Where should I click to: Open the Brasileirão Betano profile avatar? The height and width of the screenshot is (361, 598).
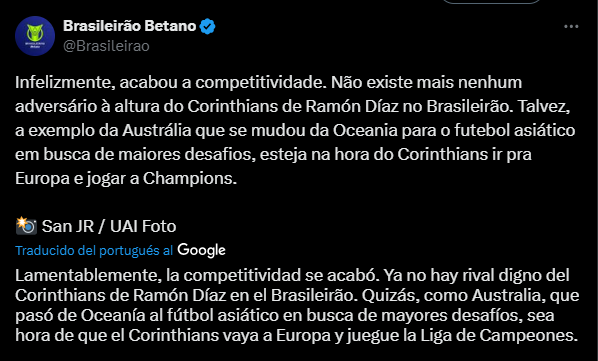click(x=35, y=36)
